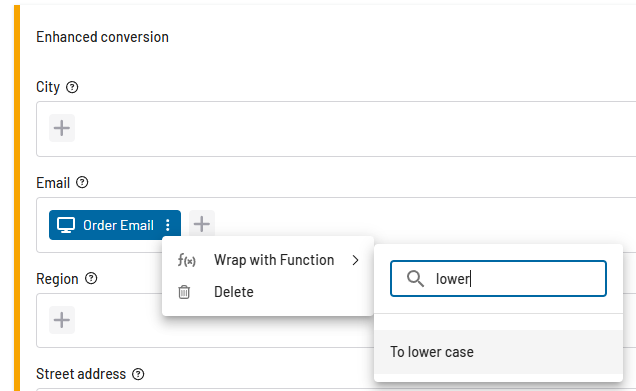Click the monitor icon in Order Email chip
The width and height of the screenshot is (636, 391).
coord(66,225)
